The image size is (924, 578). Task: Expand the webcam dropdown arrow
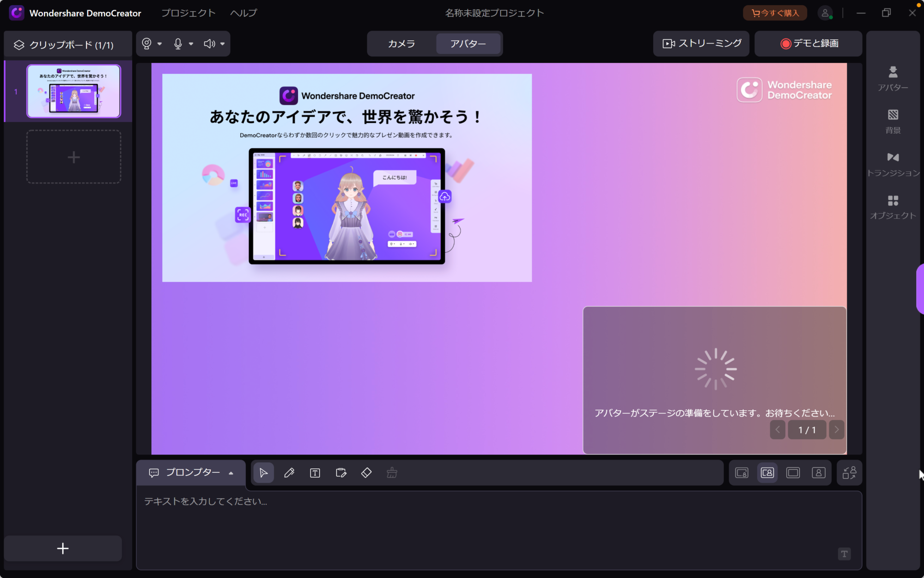coord(159,44)
